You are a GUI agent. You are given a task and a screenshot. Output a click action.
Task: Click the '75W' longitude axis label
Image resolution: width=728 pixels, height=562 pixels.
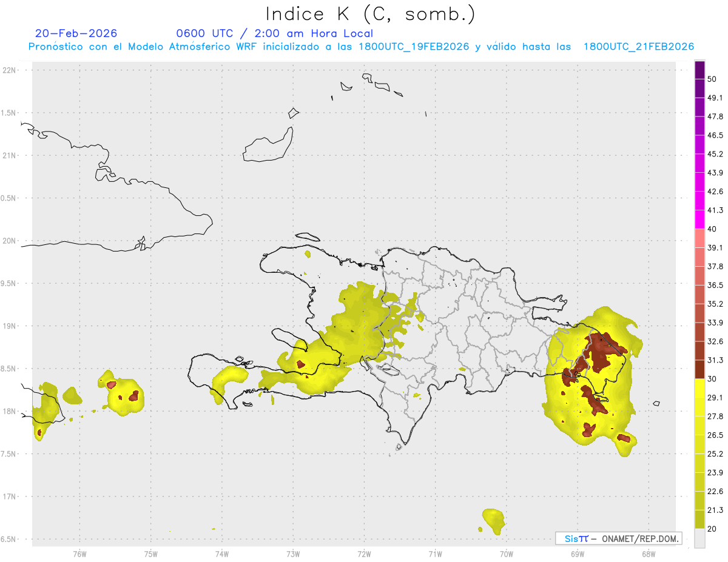pyautogui.click(x=151, y=554)
